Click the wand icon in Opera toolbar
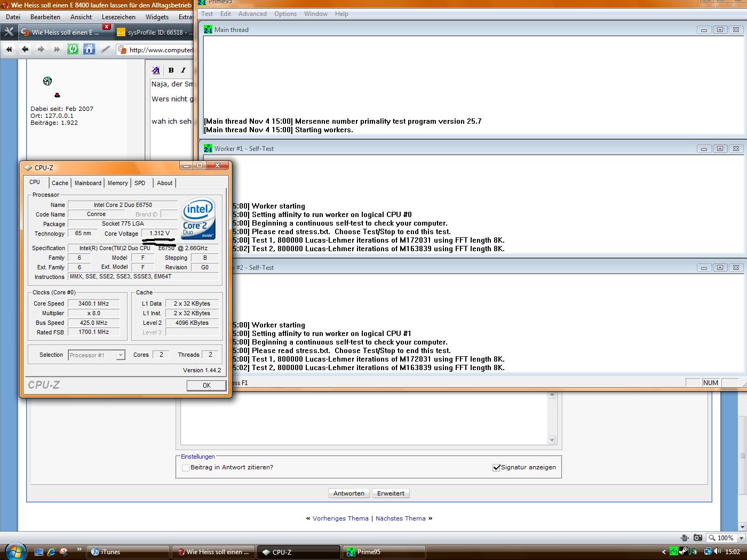The height and width of the screenshot is (560, 747). point(105,50)
